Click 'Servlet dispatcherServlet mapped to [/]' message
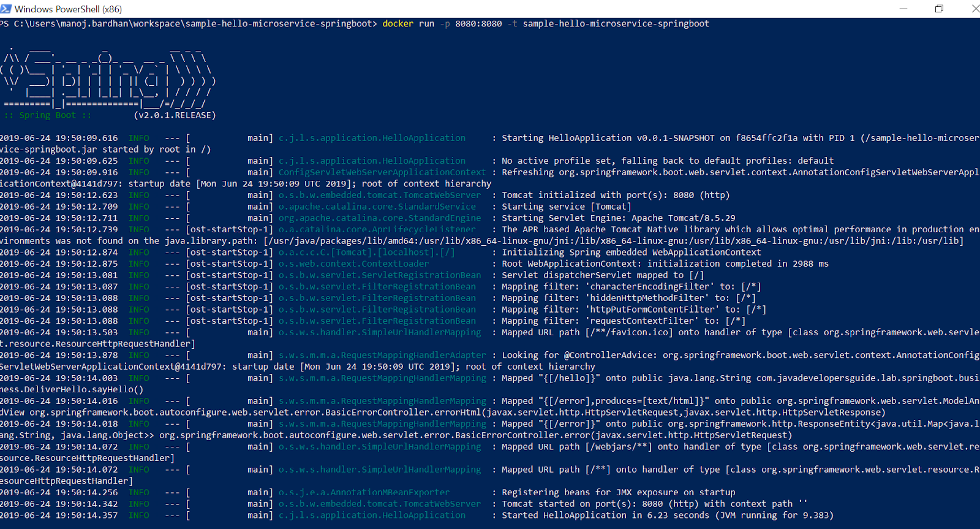This screenshot has width=980, height=529. coord(603,276)
